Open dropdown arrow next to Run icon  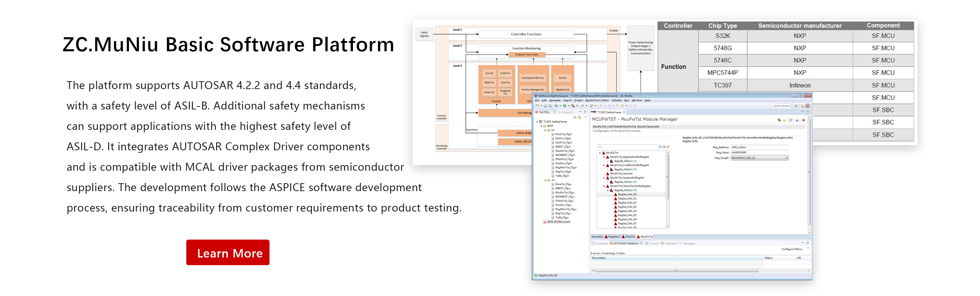[x=569, y=106]
